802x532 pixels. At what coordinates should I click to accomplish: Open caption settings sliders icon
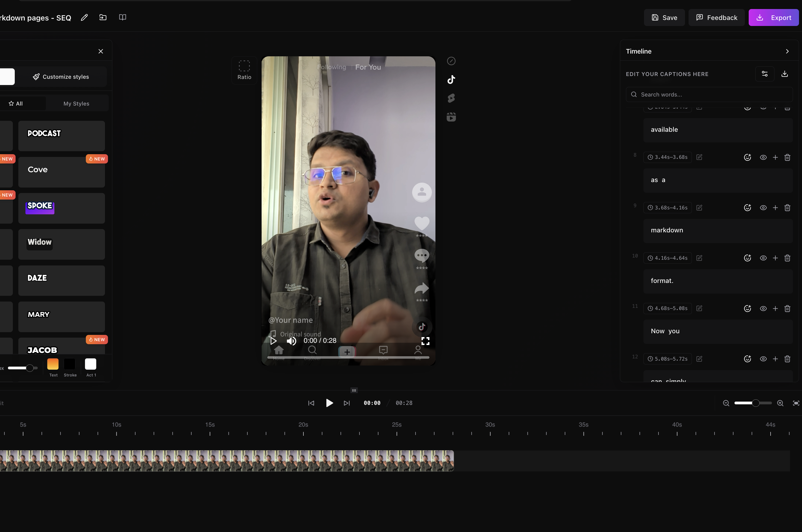click(765, 74)
